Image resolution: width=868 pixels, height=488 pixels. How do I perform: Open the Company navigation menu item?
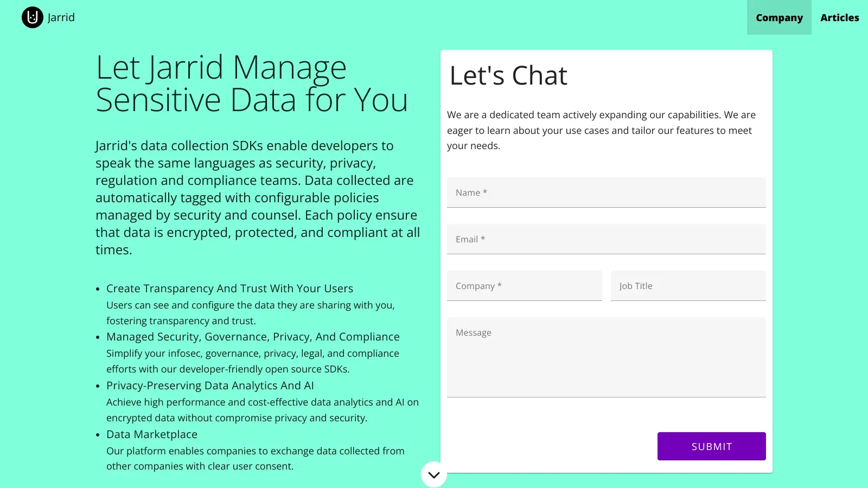[x=779, y=17]
